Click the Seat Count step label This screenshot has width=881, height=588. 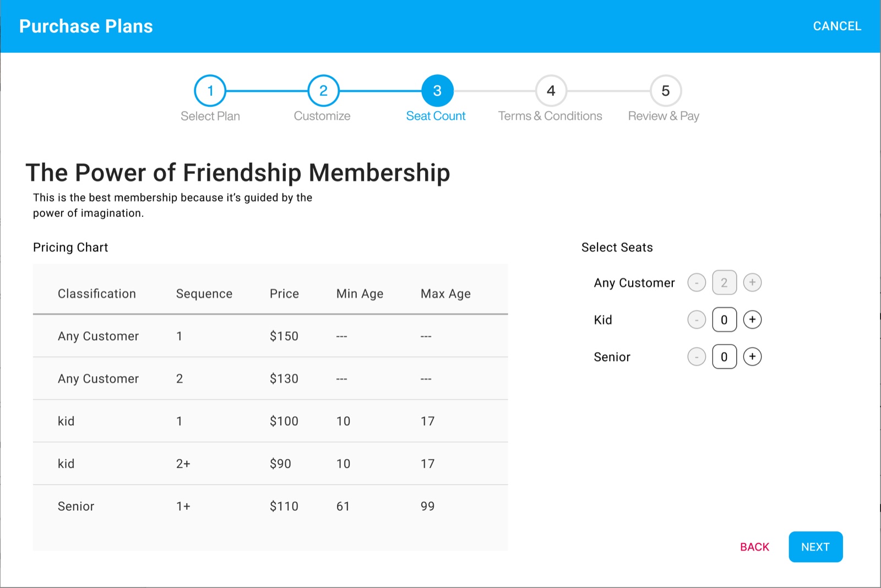pyautogui.click(x=436, y=116)
